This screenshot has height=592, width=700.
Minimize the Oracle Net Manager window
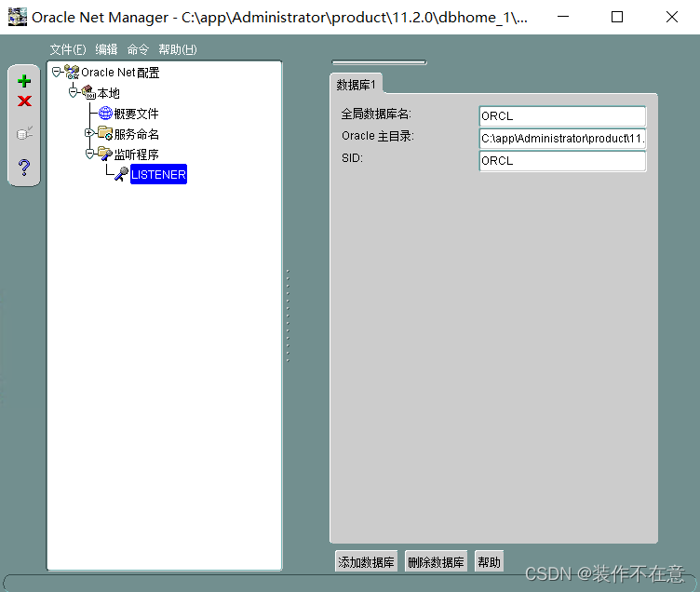563,17
